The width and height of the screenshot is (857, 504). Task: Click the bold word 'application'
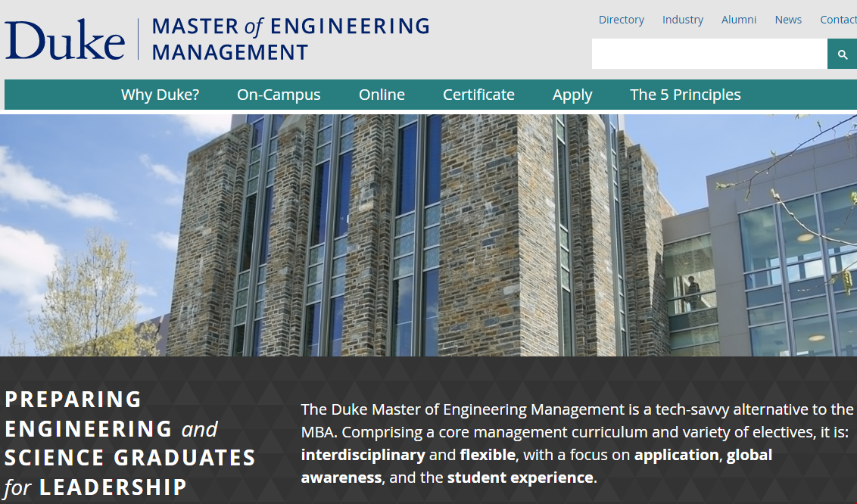[677, 455]
